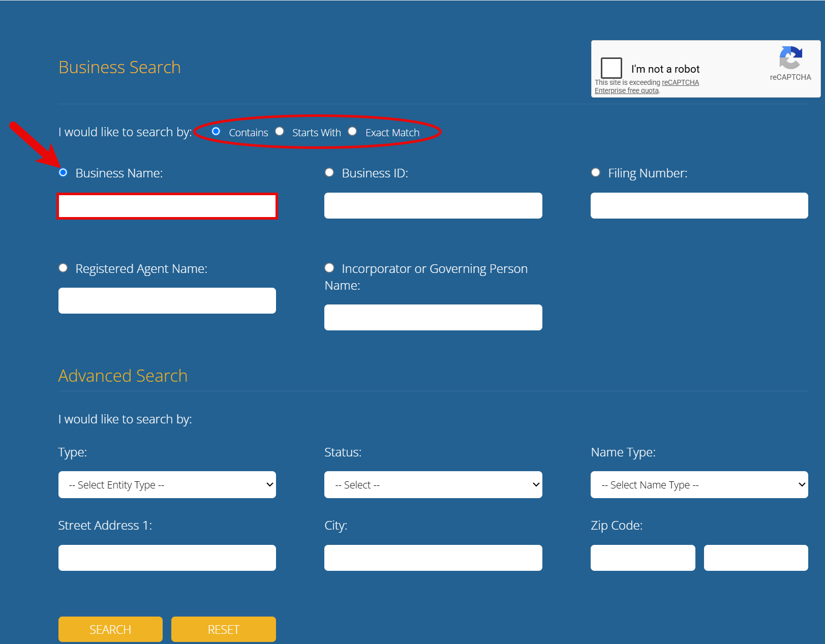This screenshot has height=644, width=825.
Task: Click the Name Type label
Action: pyautogui.click(x=623, y=452)
